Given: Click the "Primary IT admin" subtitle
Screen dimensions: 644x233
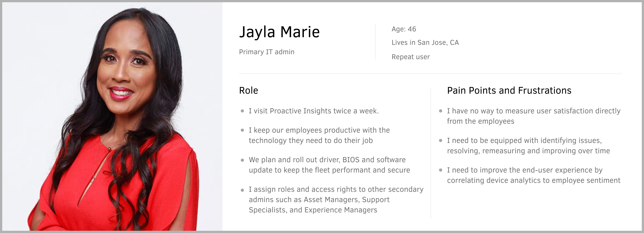Looking at the screenshot, I should [267, 52].
